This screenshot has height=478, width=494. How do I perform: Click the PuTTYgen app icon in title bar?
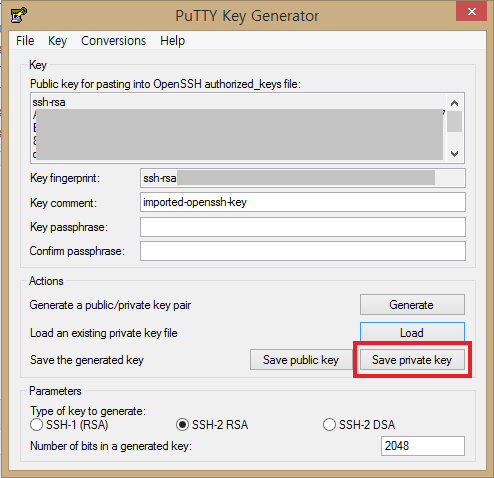pos(19,15)
